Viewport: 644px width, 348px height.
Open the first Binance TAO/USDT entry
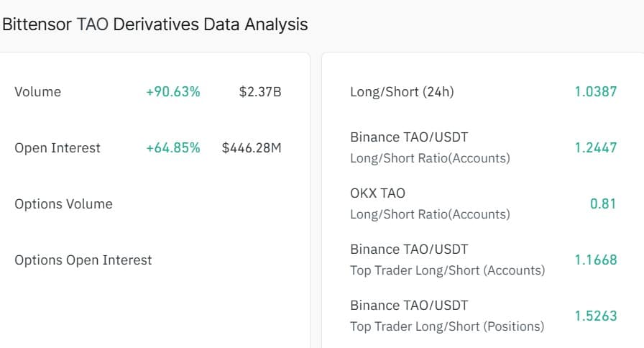point(409,137)
